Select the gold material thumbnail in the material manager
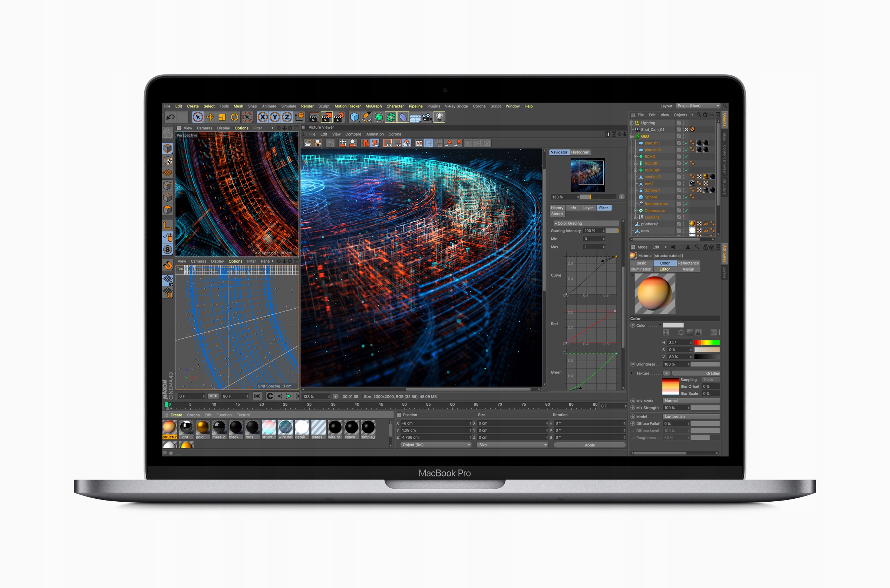Image resolution: width=890 pixels, height=588 pixels. pos(202,428)
